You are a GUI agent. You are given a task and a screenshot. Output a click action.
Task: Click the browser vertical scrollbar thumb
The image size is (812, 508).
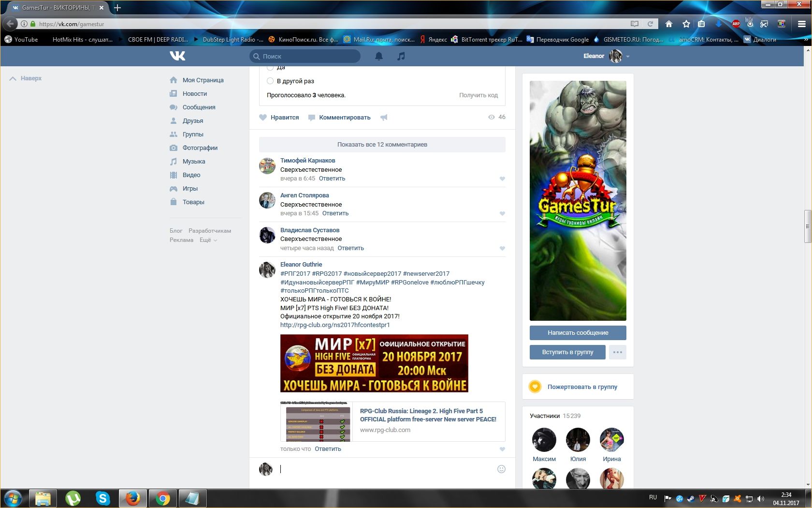coord(807,226)
